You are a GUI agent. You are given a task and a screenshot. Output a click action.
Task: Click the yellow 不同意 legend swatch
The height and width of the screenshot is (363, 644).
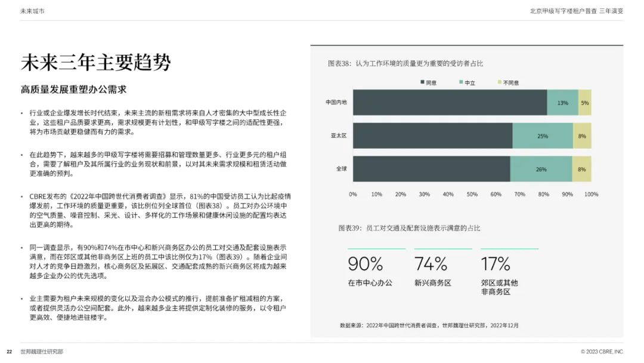pos(500,82)
